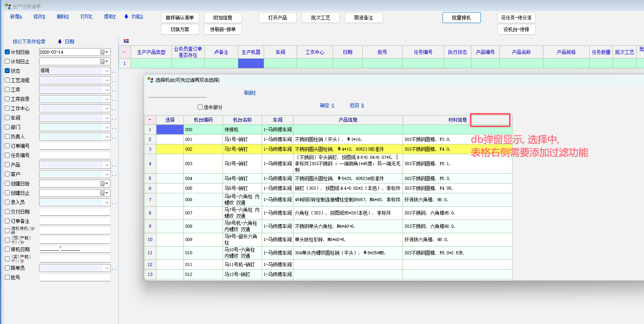Click the minus icon in machine dialog table header

(x=150, y=120)
